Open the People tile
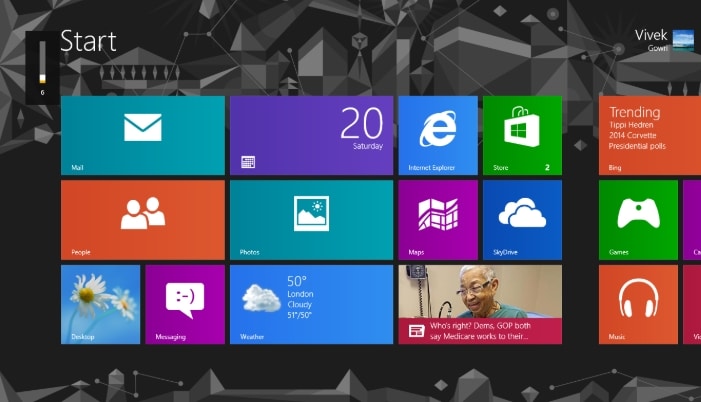Viewport: 701px width, 402px height. tap(142, 219)
